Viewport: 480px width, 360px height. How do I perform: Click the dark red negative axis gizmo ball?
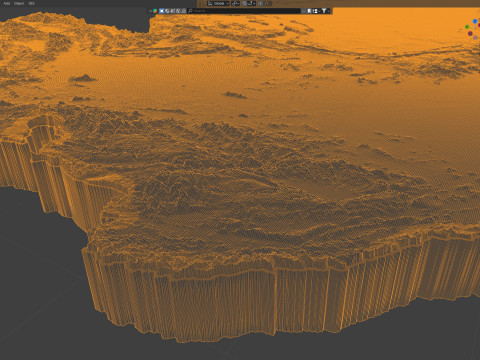(470, 33)
